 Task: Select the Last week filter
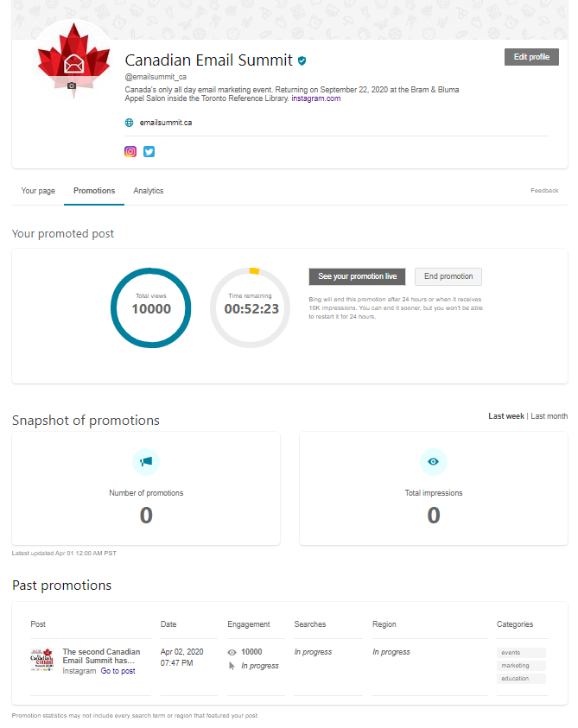click(x=506, y=416)
